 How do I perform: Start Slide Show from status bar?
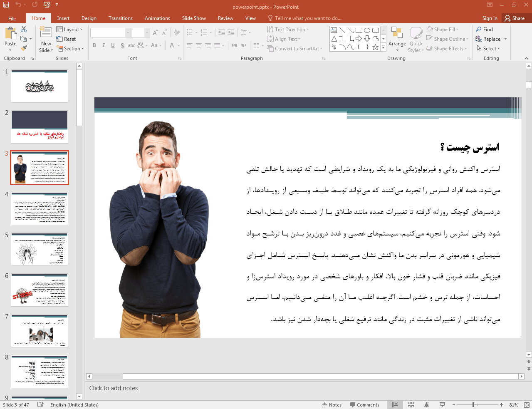442,405
